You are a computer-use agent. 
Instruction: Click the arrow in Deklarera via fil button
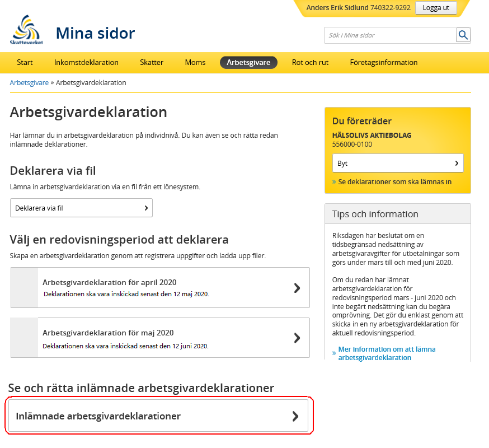click(146, 208)
